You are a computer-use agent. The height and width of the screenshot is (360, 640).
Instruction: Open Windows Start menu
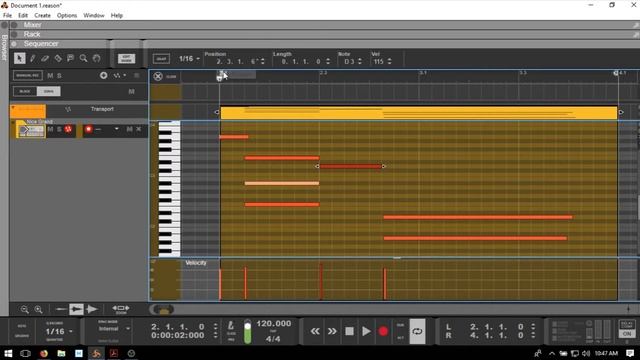click(7, 353)
